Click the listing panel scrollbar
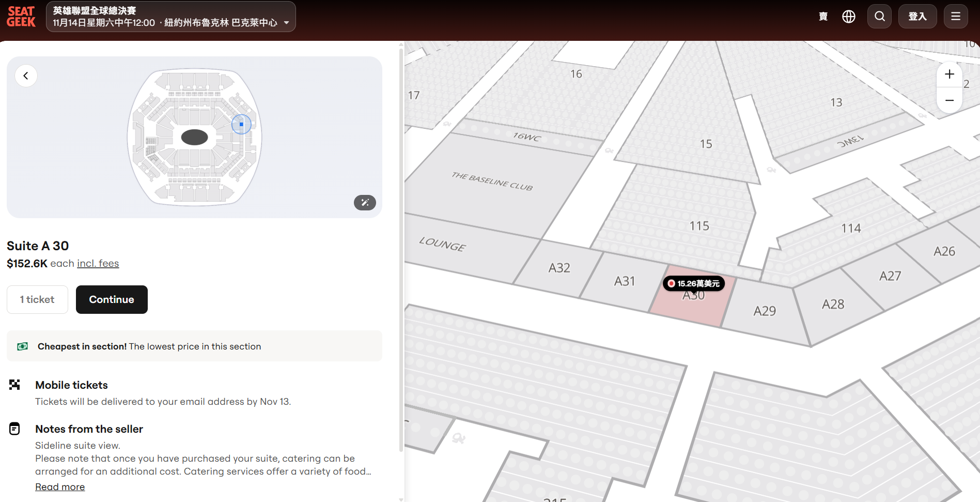 pyautogui.click(x=401, y=249)
